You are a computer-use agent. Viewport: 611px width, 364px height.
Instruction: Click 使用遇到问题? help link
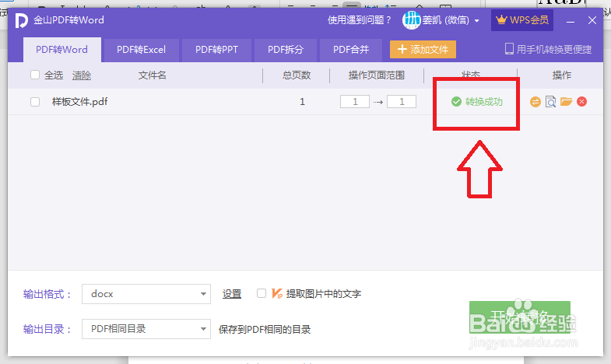pyautogui.click(x=360, y=20)
